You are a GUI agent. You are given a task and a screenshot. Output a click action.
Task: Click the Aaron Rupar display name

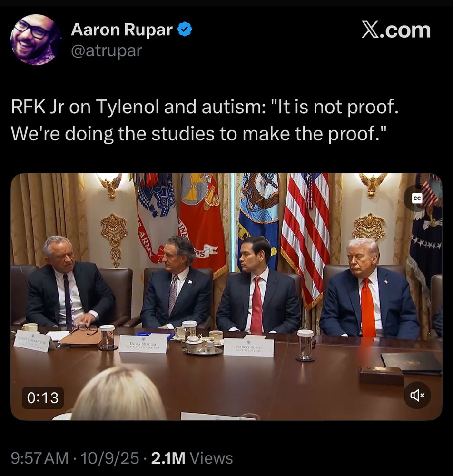pos(122,30)
